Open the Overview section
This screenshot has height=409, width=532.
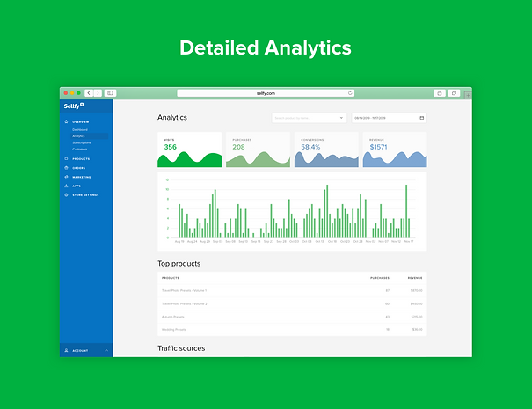(x=80, y=122)
